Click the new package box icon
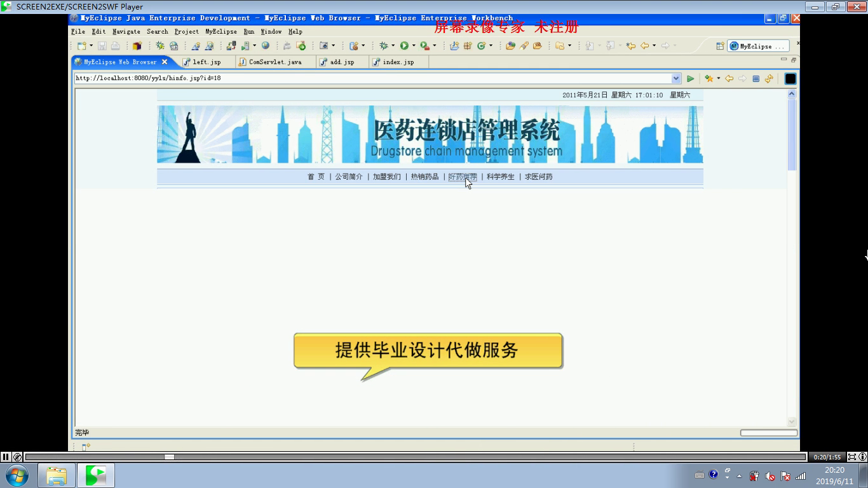This screenshot has height=488, width=868. 137,46
